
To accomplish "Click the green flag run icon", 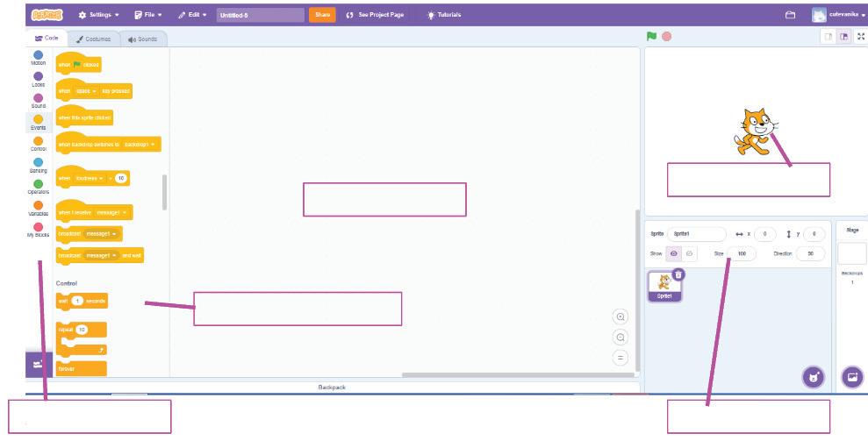I will (651, 37).
